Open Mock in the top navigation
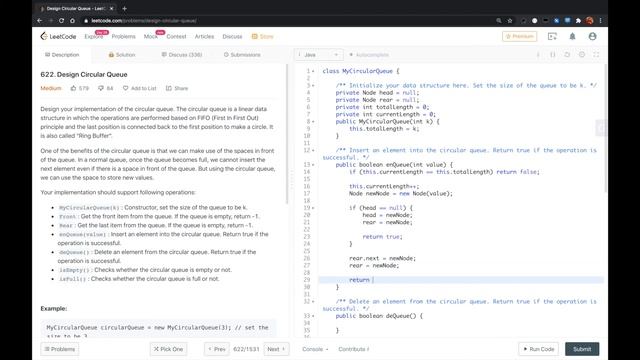640x360 pixels. (150, 36)
